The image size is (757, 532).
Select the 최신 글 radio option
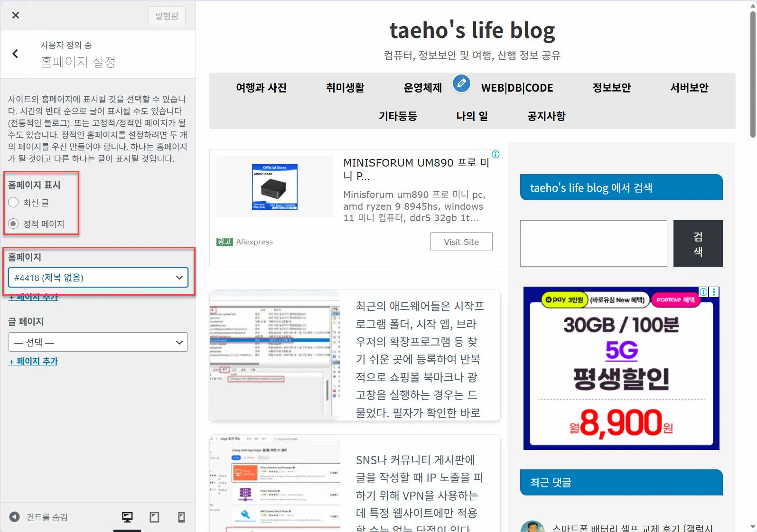(x=13, y=202)
